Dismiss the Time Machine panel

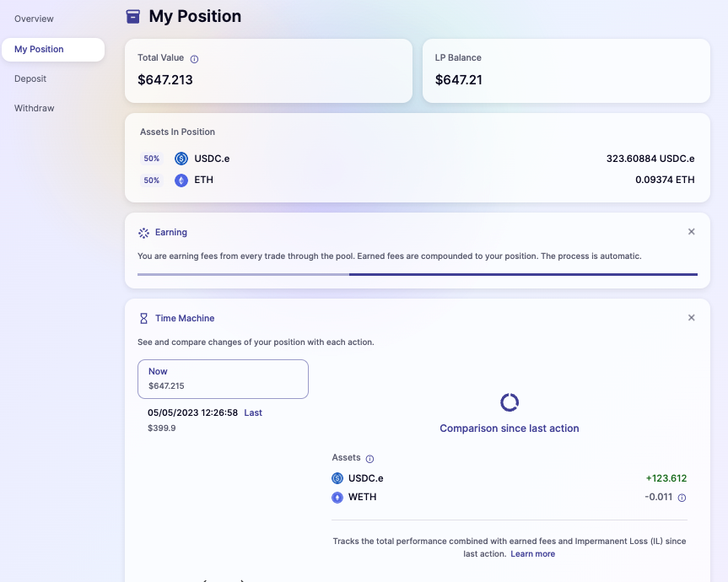(x=692, y=318)
